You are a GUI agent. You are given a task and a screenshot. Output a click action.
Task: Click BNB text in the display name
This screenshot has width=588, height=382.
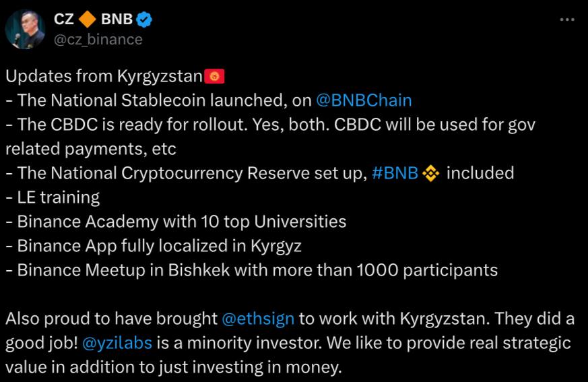pyautogui.click(x=117, y=20)
